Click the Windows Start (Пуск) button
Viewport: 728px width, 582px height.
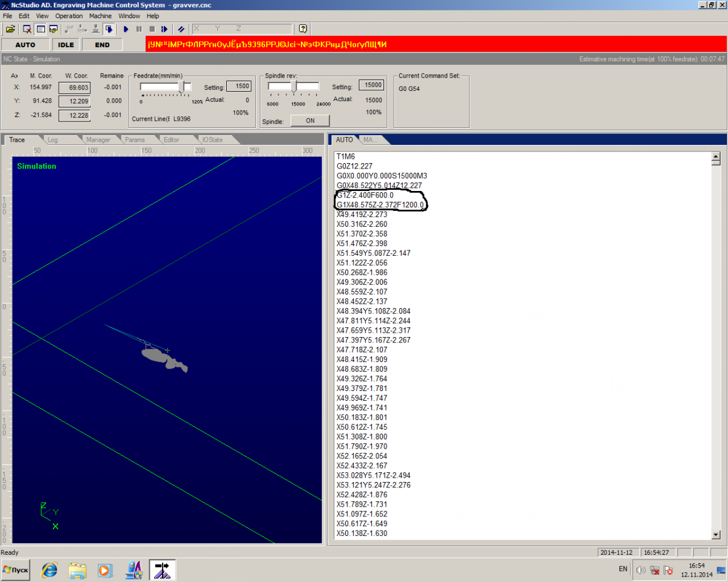click(x=16, y=570)
